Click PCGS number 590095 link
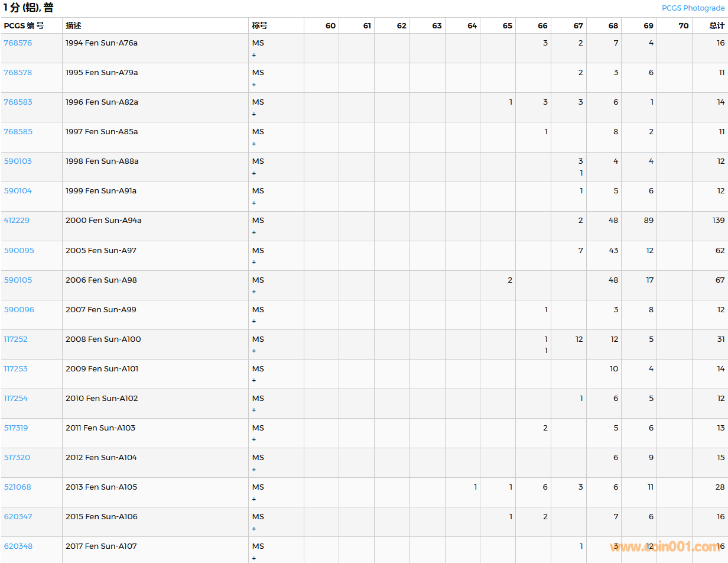This screenshot has width=728, height=563. tap(19, 251)
